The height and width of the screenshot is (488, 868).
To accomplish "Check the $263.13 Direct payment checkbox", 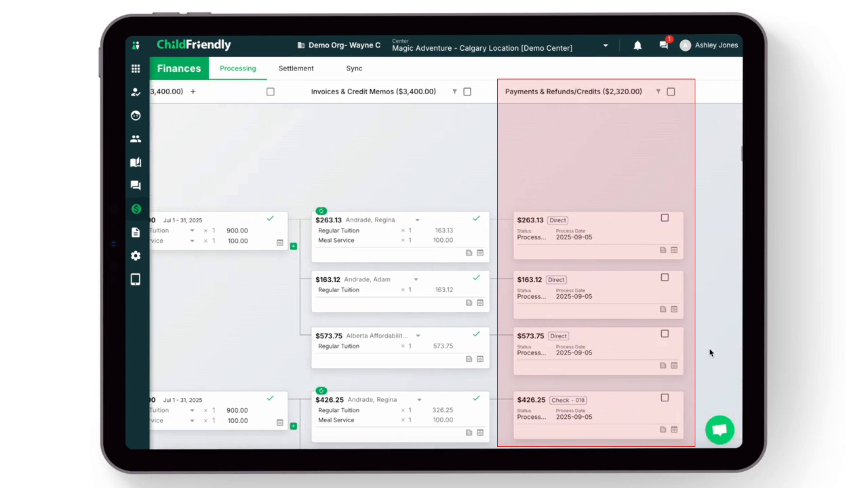I will tap(664, 218).
